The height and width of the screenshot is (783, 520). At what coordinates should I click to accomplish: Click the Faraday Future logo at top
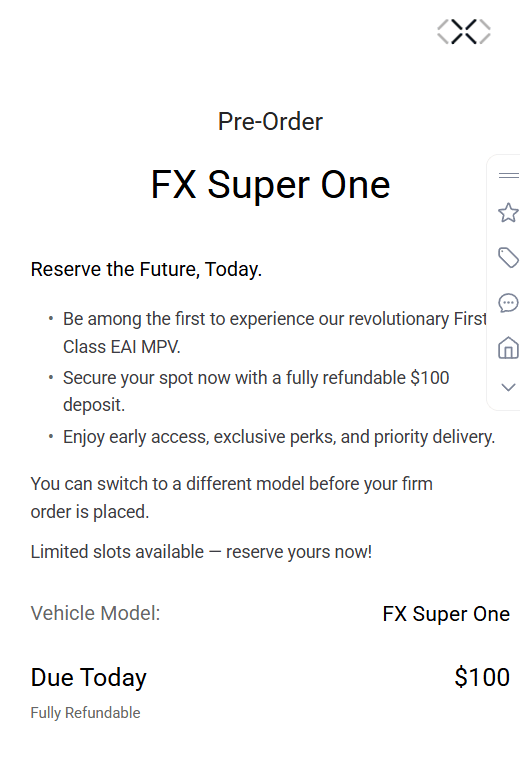click(464, 32)
